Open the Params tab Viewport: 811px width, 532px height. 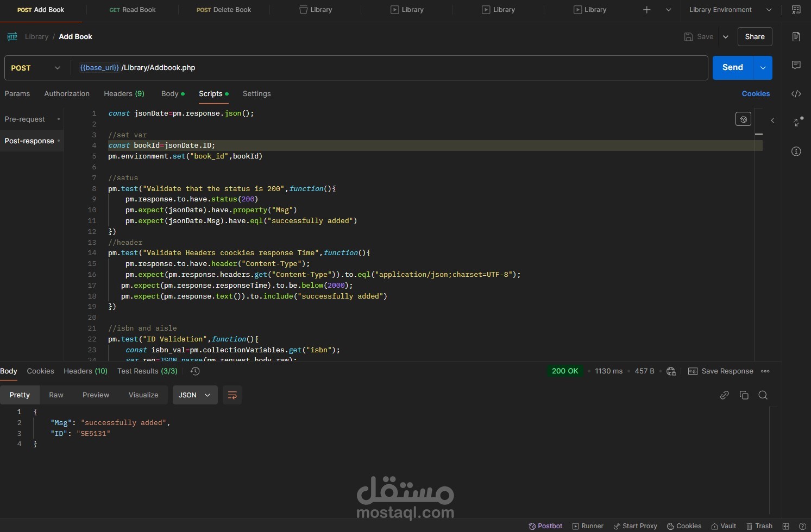pyautogui.click(x=17, y=94)
